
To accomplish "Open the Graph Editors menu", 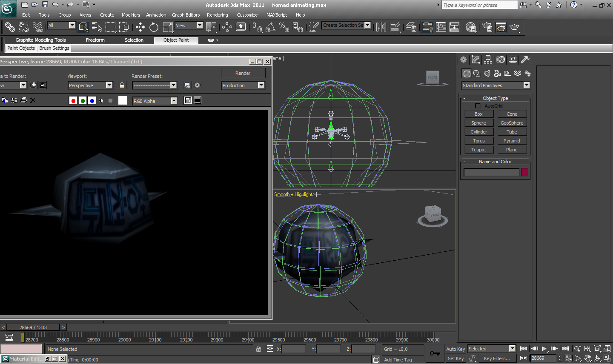I will pyautogui.click(x=186, y=15).
